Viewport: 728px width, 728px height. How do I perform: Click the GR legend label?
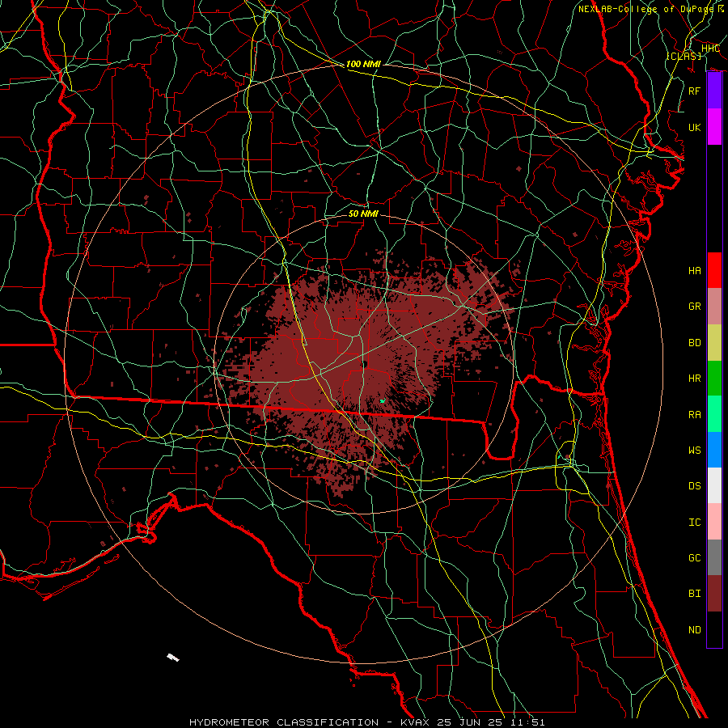pyautogui.click(x=694, y=307)
